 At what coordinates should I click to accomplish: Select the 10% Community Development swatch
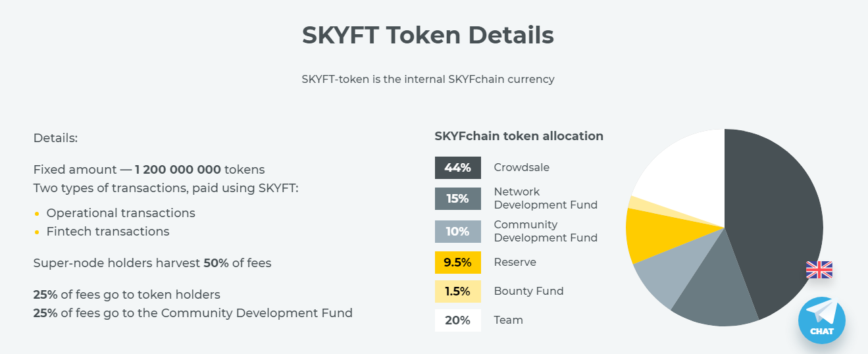458,232
